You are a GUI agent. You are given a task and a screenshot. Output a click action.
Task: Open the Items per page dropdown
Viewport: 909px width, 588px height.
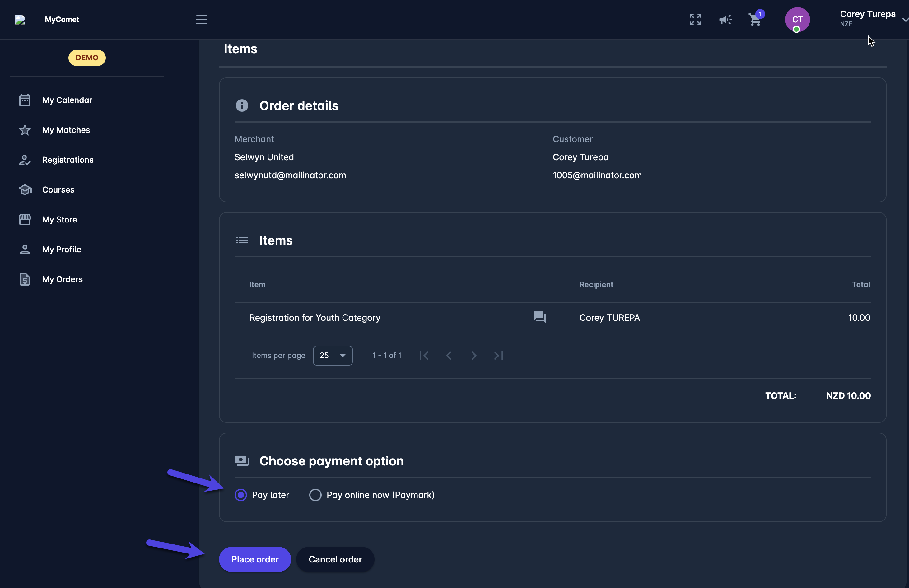point(333,356)
